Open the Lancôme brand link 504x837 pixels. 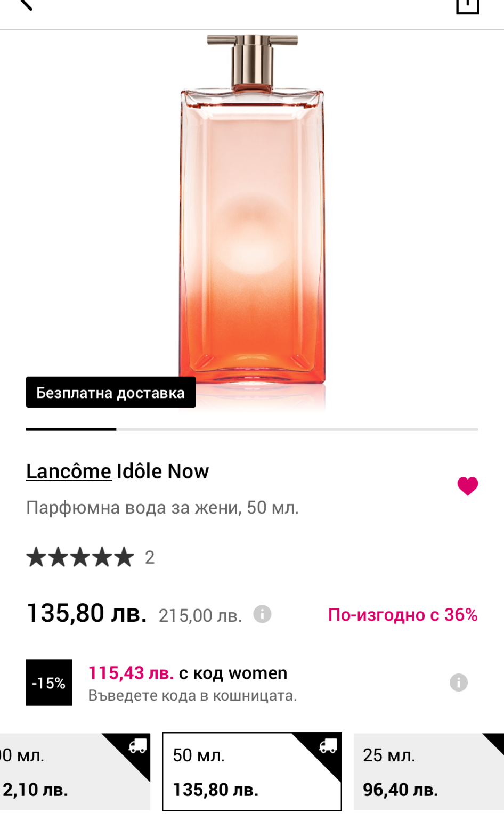(x=69, y=472)
